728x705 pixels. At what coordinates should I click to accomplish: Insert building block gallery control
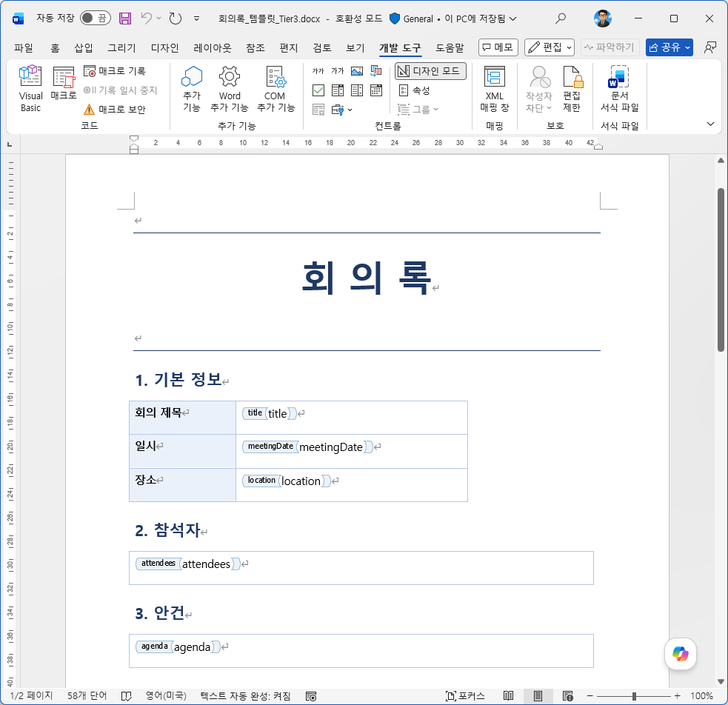(x=376, y=71)
